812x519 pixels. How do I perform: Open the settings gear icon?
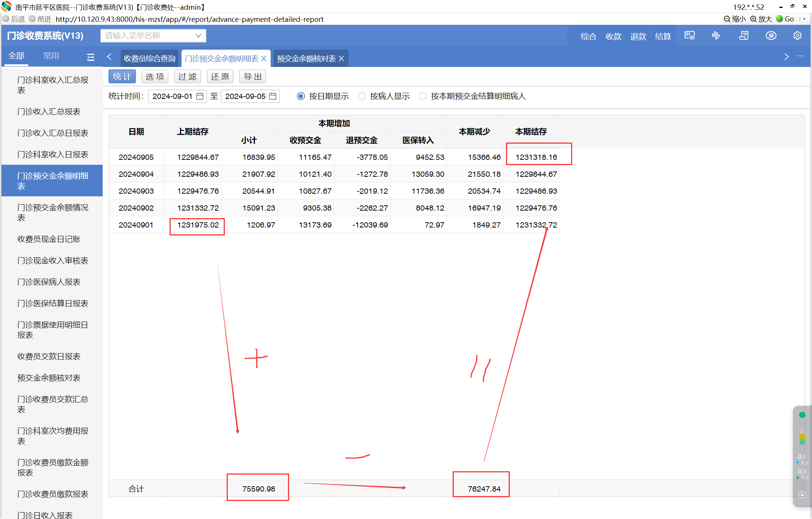coord(797,36)
